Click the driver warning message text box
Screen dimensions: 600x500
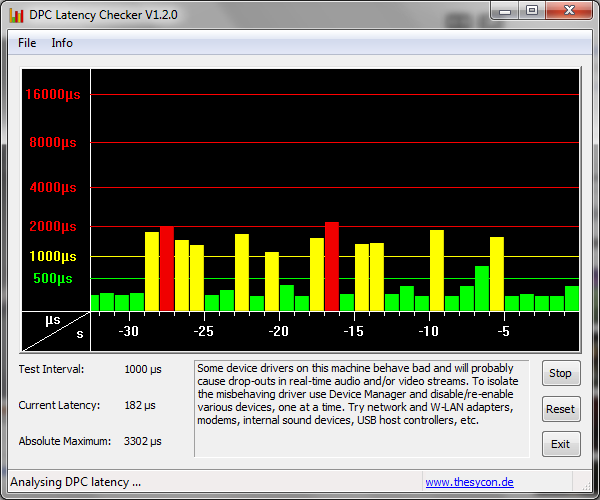coord(362,409)
